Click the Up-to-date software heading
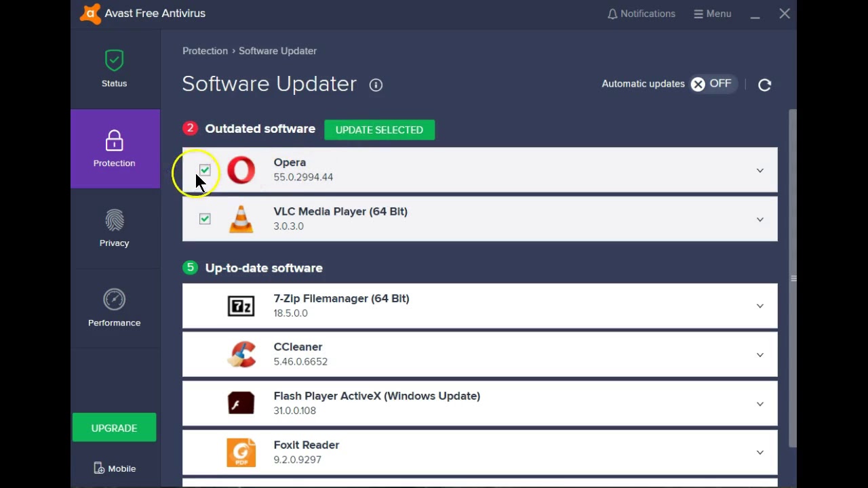868x488 pixels. pyautogui.click(x=263, y=268)
